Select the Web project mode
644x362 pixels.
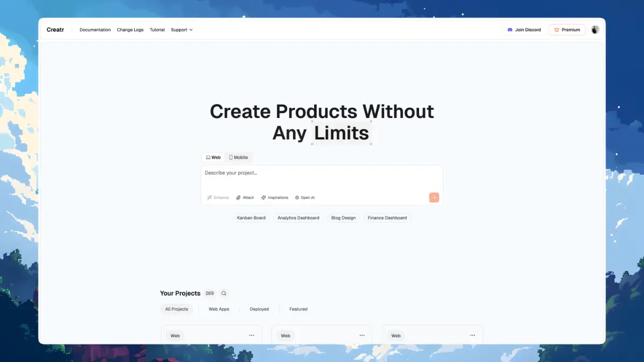point(213,158)
